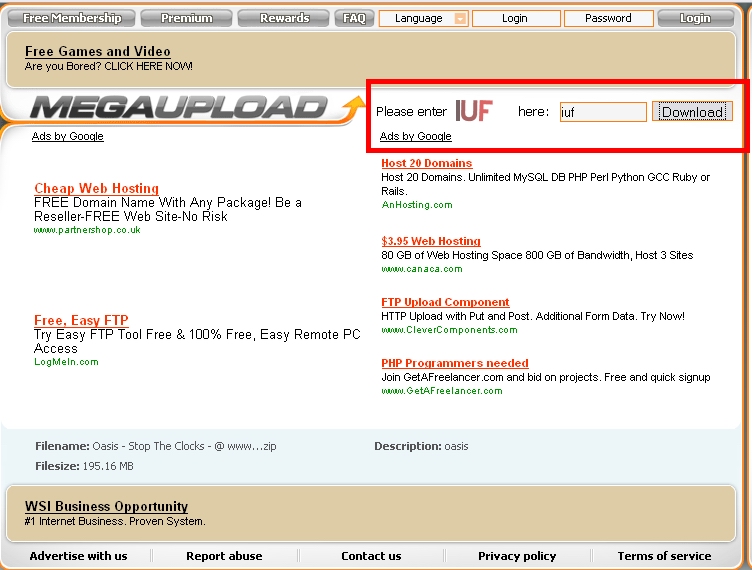Viewport: 752px width, 570px height.
Task: Visit the www.canaca.com link
Action: 422,269
